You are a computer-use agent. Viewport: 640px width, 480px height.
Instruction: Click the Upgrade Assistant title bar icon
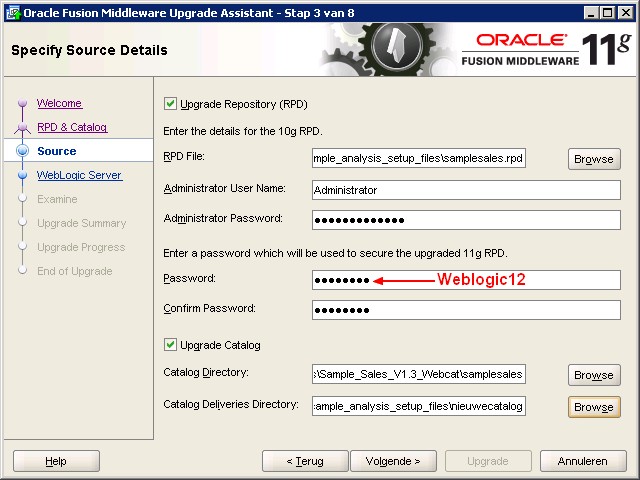[13, 13]
